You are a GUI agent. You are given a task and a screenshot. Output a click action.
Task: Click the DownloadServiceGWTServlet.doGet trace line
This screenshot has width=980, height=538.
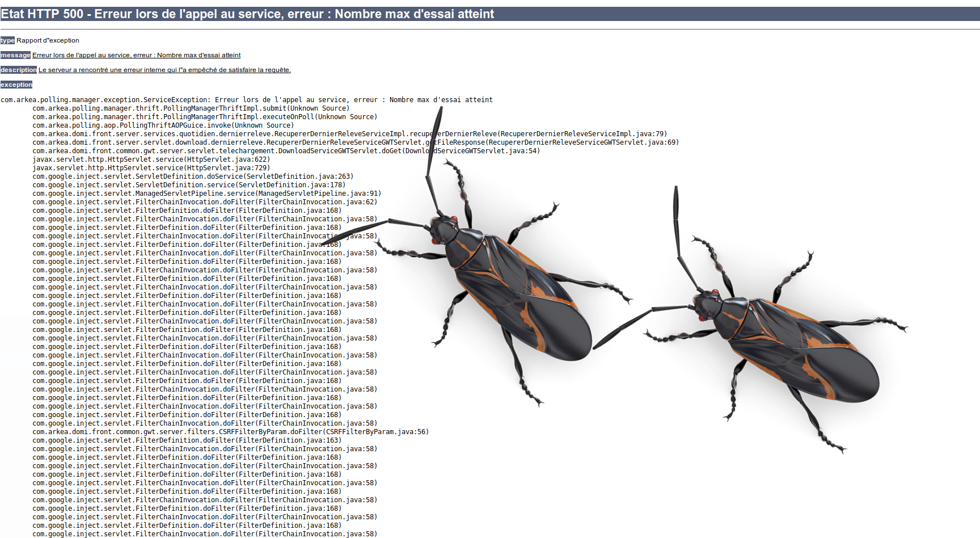tap(286, 151)
